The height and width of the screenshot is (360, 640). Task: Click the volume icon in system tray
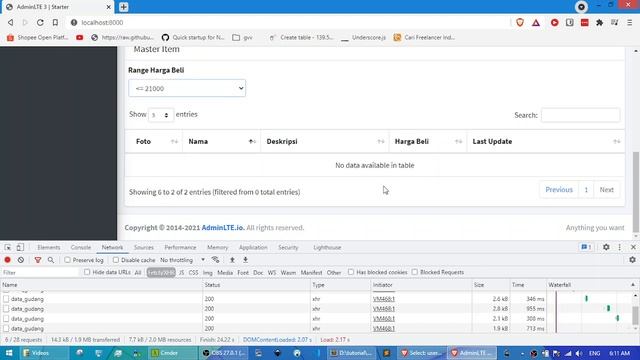pyautogui.click(x=579, y=353)
